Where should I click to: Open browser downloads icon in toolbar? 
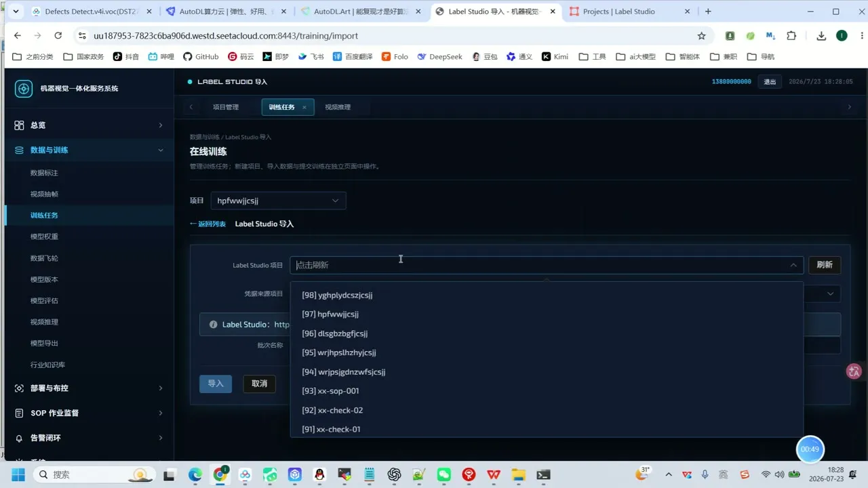point(821,36)
